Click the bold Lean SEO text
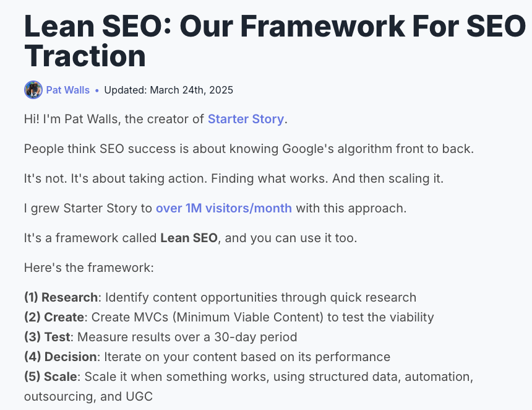Screen dimensions: 532x410 (x=189, y=238)
